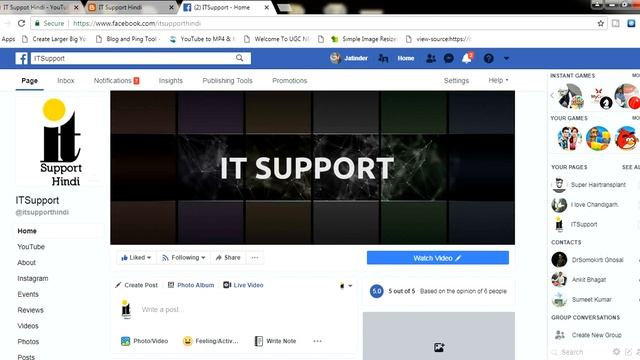Open chat with DrSomokirti Ghosal
Screen dimensions: 640x360
[588, 260]
